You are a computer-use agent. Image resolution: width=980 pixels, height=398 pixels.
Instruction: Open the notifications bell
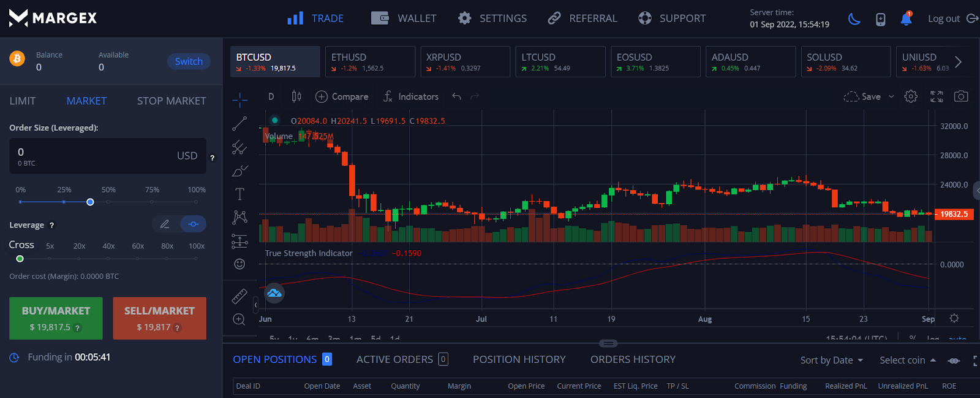[906, 19]
